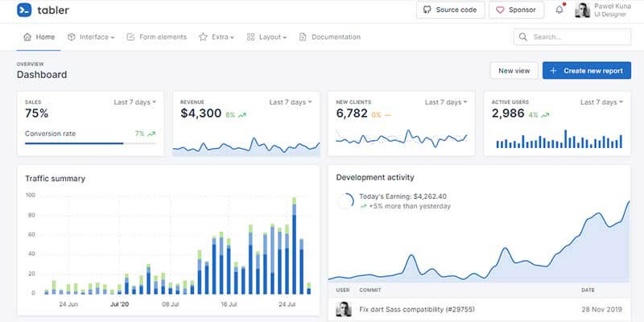Click the Tabler logo icon
Viewport: 644px width, 322px height.
pyautogui.click(x=24, y=10)
